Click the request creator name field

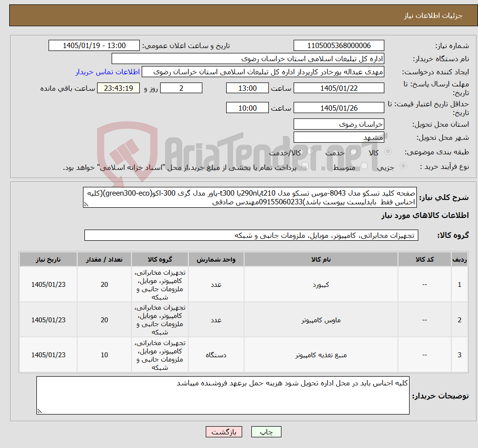263,72
